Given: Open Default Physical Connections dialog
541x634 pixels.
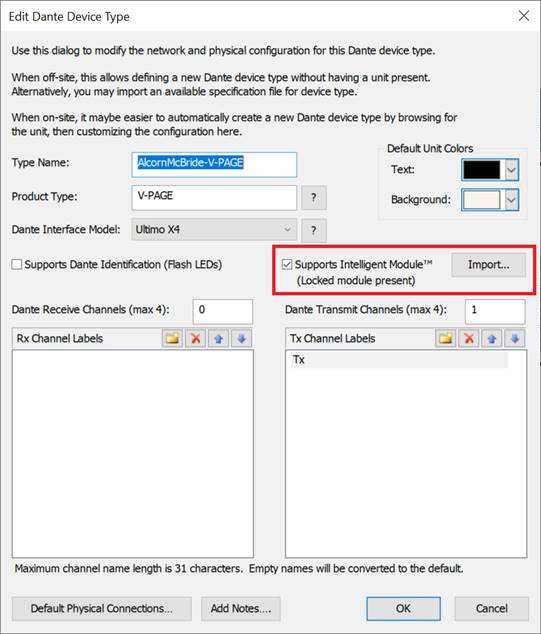Looking at the screenshot, I should 101,609.
